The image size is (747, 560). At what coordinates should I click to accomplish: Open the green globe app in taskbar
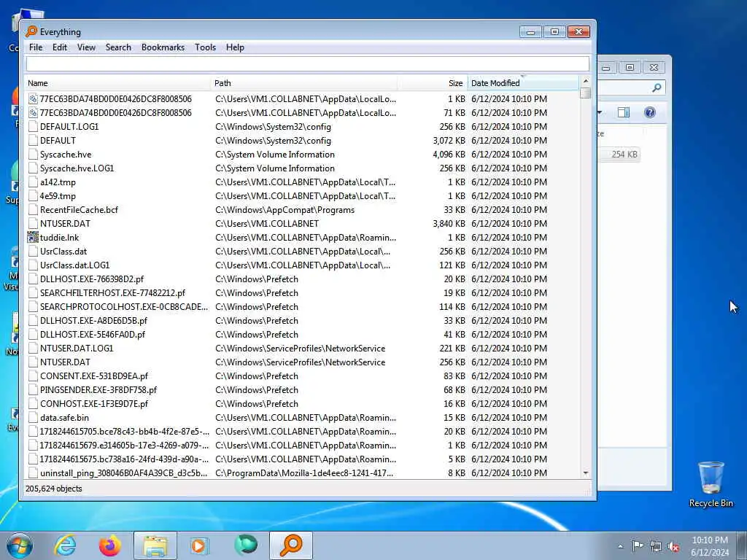246,545
